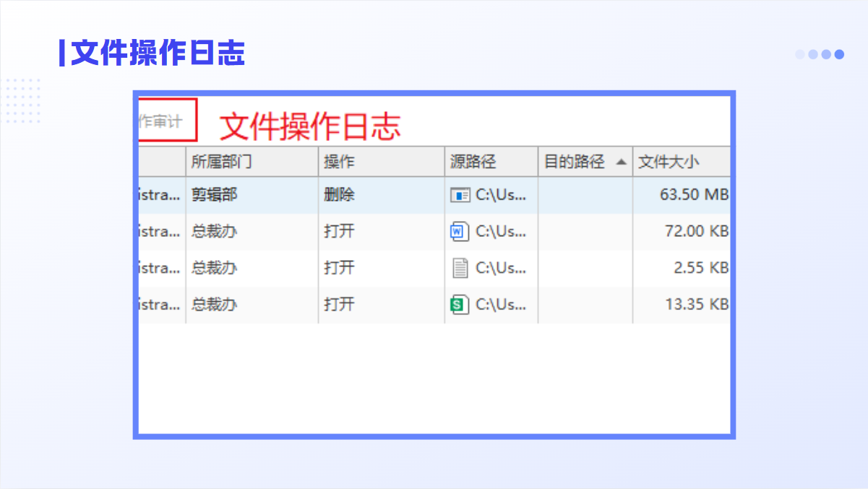868x489 pixels.
Task: Toggle the sort arrow in 目的路径 header
Action: tap(621, 162)
